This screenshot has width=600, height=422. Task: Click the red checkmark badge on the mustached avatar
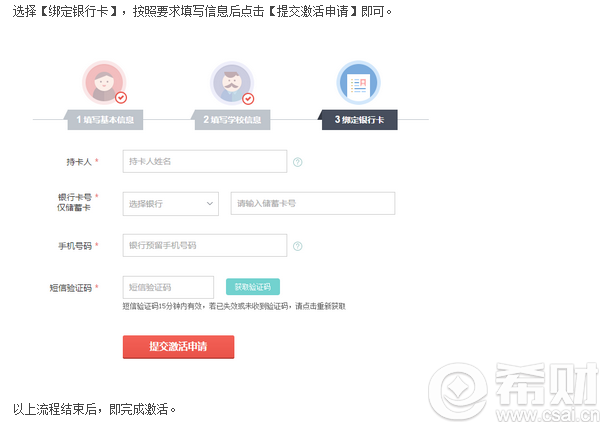pos(248,98)
